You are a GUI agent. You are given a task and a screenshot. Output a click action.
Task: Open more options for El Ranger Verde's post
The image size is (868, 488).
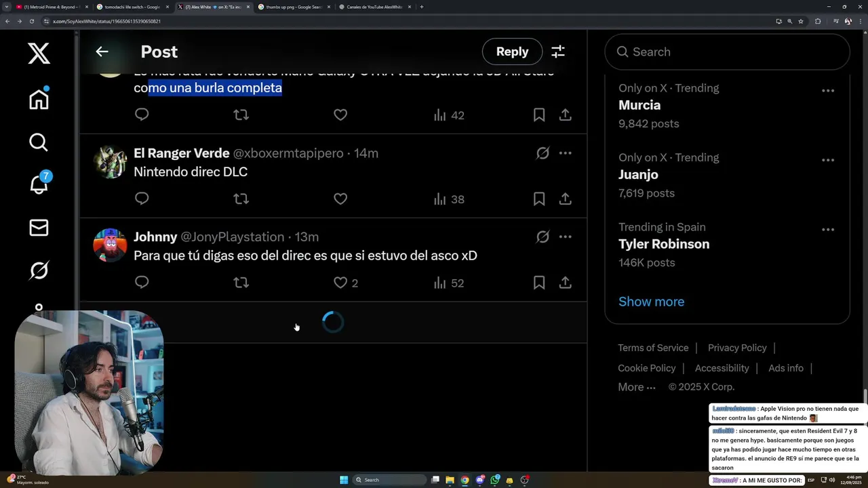coord(565,153)
